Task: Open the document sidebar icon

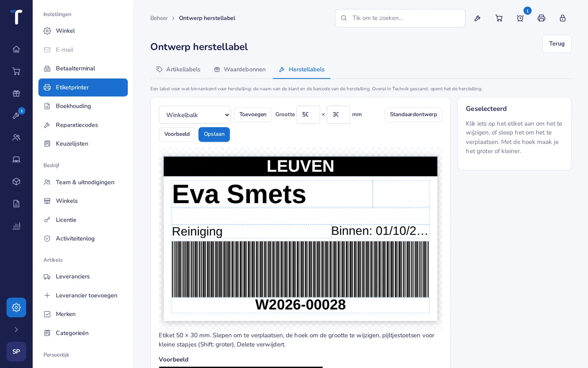Action: coord(16,204)
